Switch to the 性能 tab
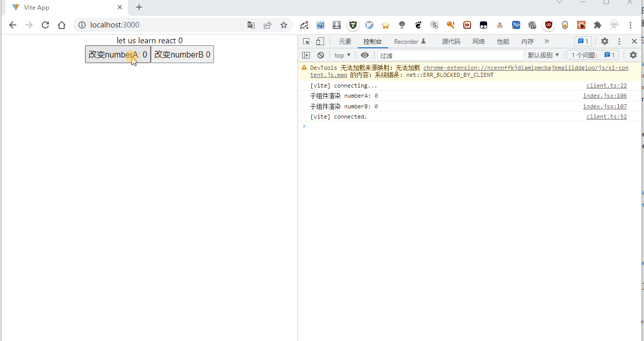 coord(503,42)
